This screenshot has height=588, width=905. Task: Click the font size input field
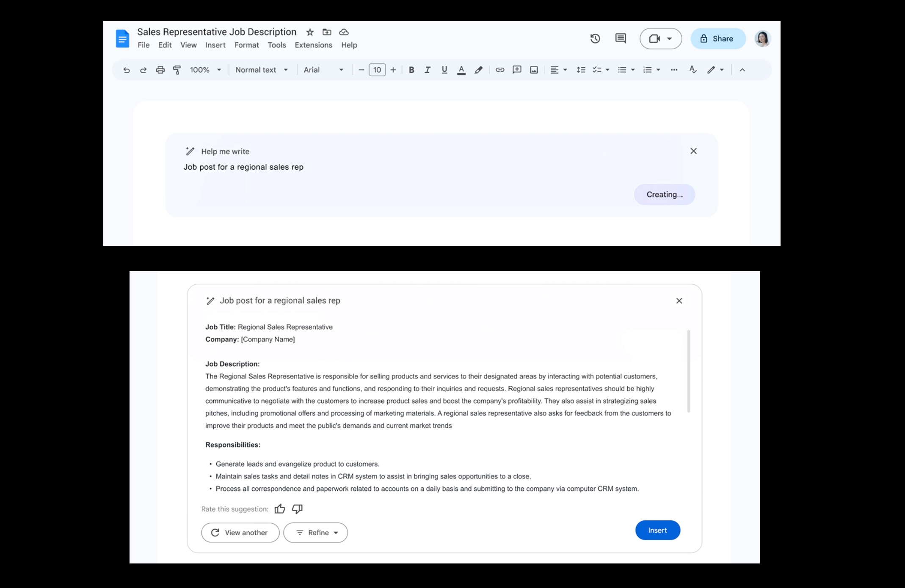377,70
